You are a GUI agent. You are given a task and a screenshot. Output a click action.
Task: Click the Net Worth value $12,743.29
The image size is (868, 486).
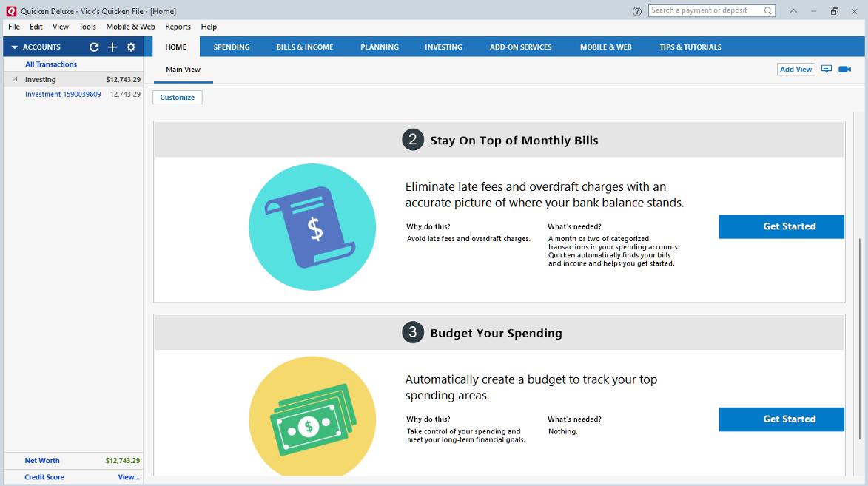pyautogui.click(x=123, y=461)
